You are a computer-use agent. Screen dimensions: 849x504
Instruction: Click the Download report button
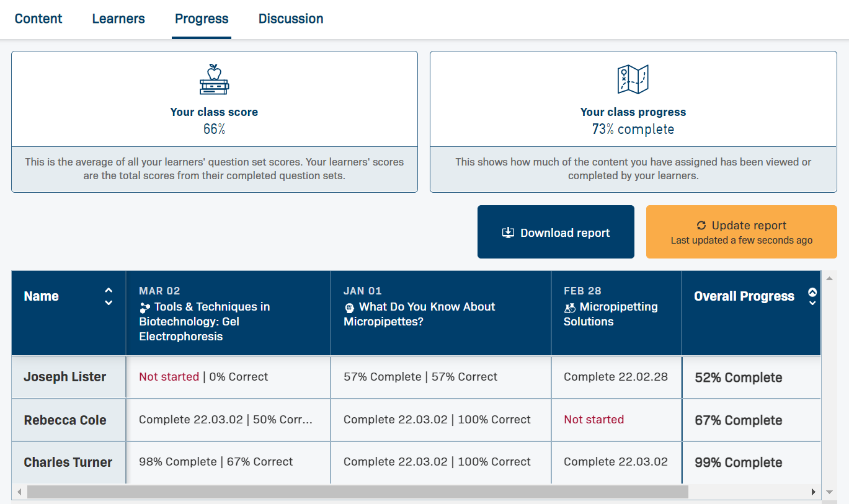556,232
